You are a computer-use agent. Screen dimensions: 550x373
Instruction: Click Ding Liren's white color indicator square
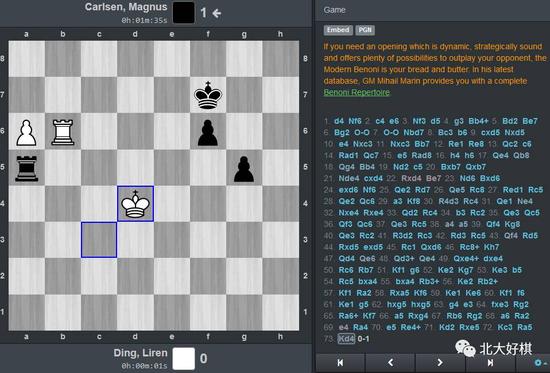184,358
